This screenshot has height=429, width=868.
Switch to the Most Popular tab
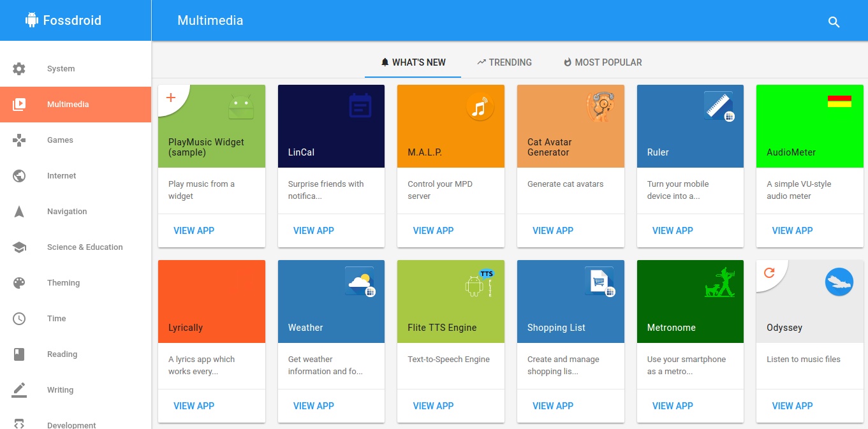coord(602,62)
